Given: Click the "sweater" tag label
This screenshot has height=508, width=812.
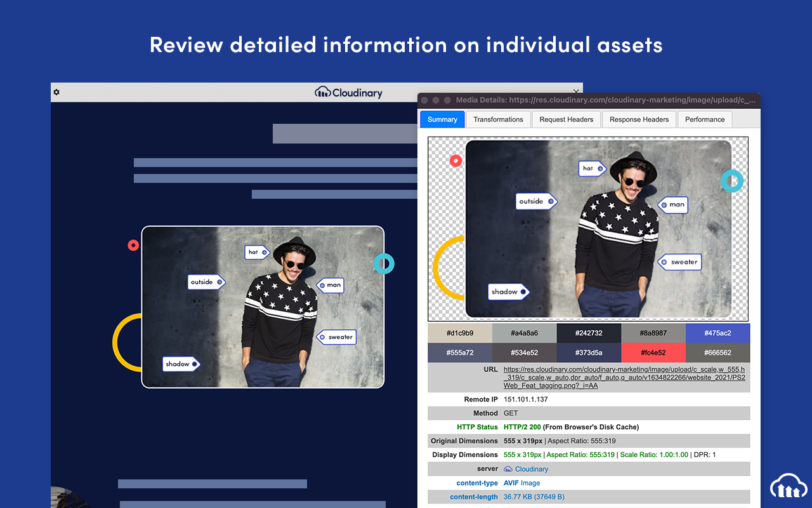Looking at the screenshot, I should click(x=680, y=262).
